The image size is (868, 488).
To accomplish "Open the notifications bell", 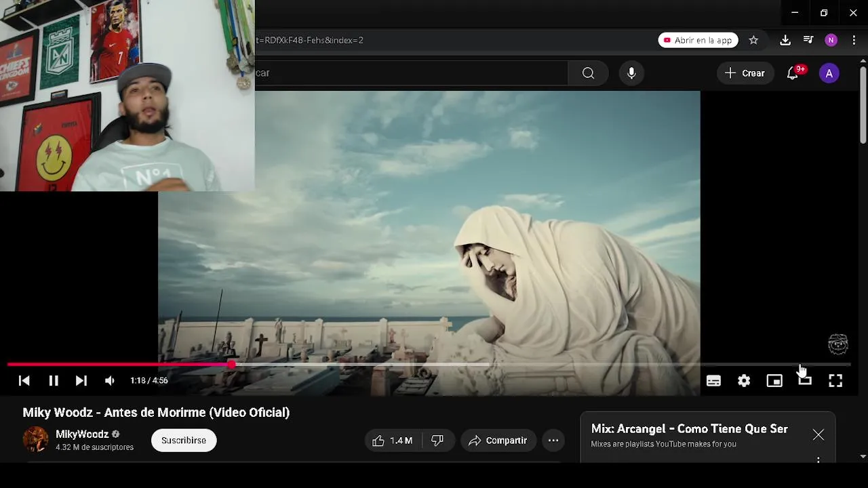I will click(x=793, y=73).
